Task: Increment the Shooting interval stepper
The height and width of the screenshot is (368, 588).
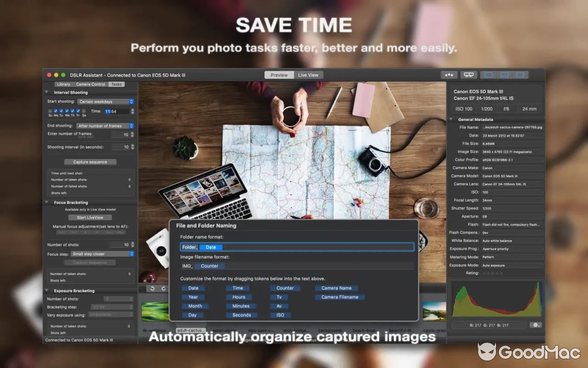Action: [133, 145]
